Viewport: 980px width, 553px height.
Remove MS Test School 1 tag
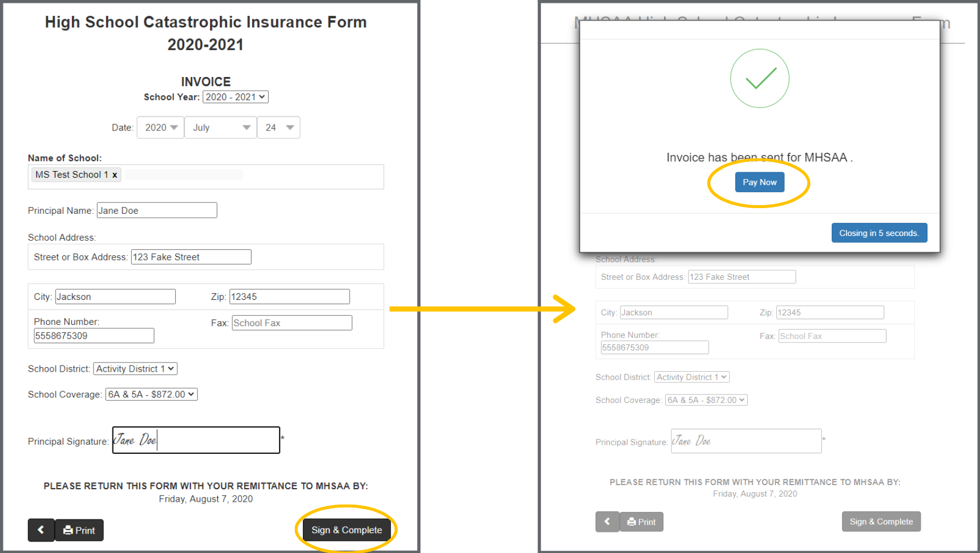click(x=115, y=175)
